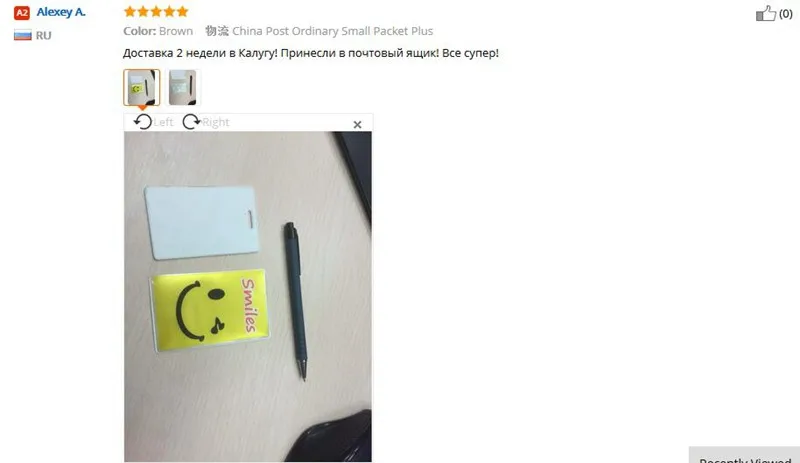The width and height of the screenshot is (800, 463).
Task: Click the helpful vote count (0)
Action: [786, 14]
